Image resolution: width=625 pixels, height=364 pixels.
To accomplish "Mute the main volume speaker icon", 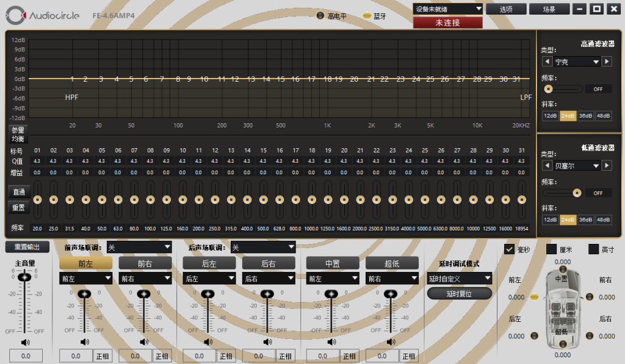I will (x=26, y=342).
